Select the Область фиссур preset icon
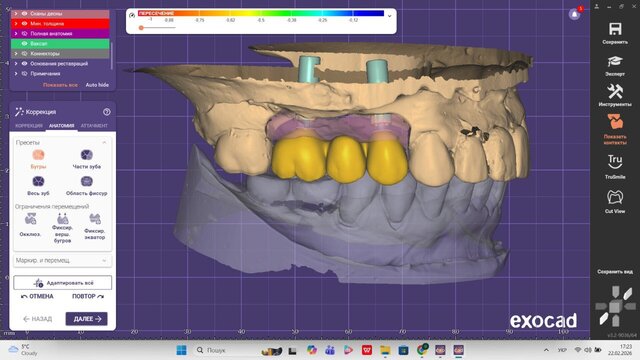 (87, 181)
